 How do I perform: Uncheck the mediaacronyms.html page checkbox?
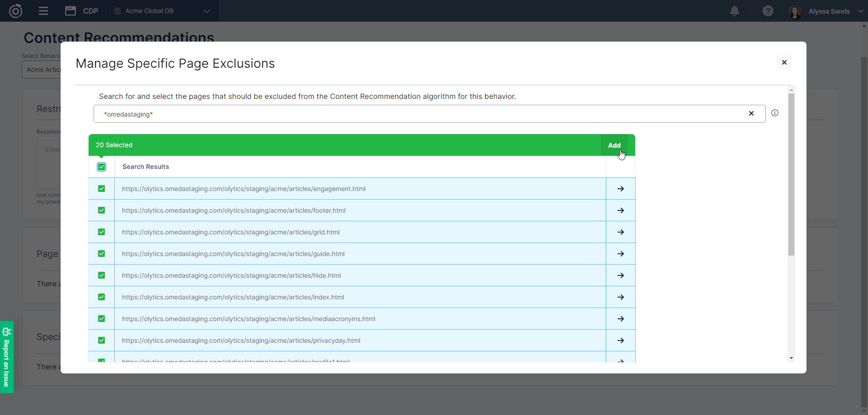tap(102, 319)
